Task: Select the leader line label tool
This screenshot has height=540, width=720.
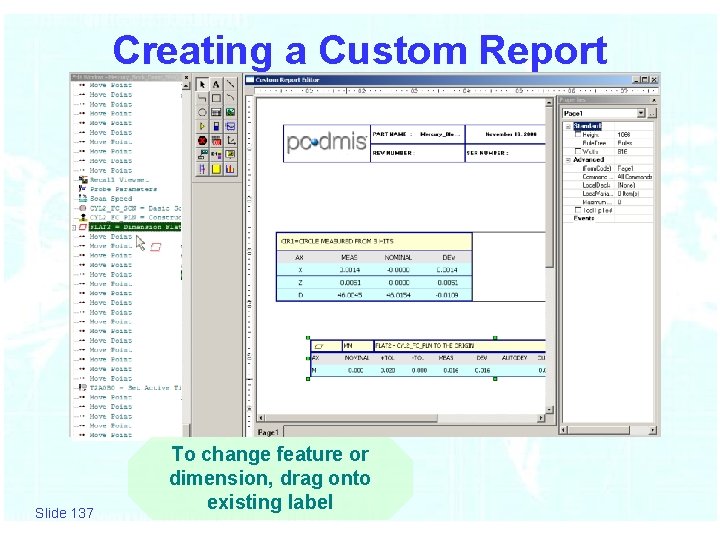Action: pyautogui.click(x=202, y=155)
